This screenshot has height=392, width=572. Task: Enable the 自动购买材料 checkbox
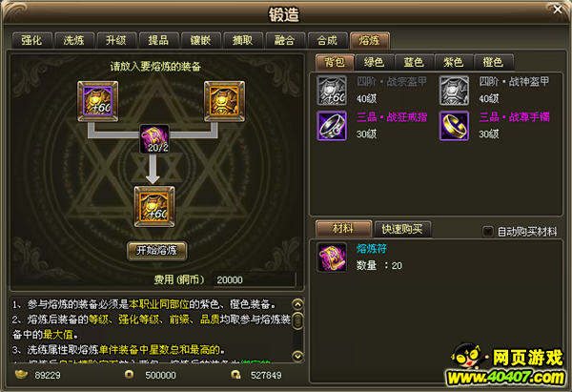tap(488, 231)
